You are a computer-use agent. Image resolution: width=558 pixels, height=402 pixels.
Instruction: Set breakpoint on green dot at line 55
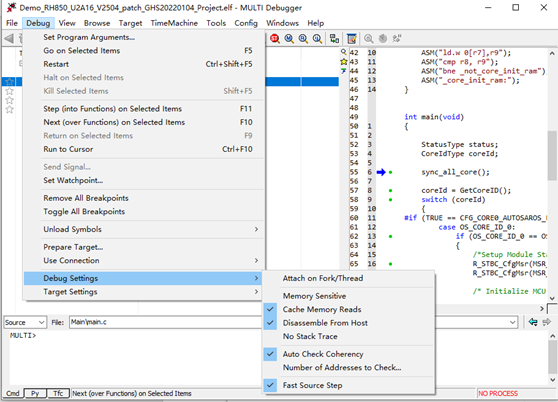(390, 172)
